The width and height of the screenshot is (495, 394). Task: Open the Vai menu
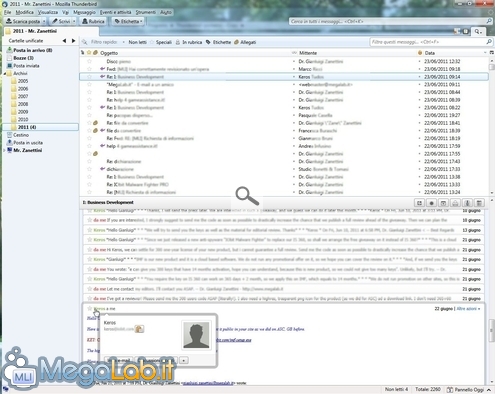point(65,12)
